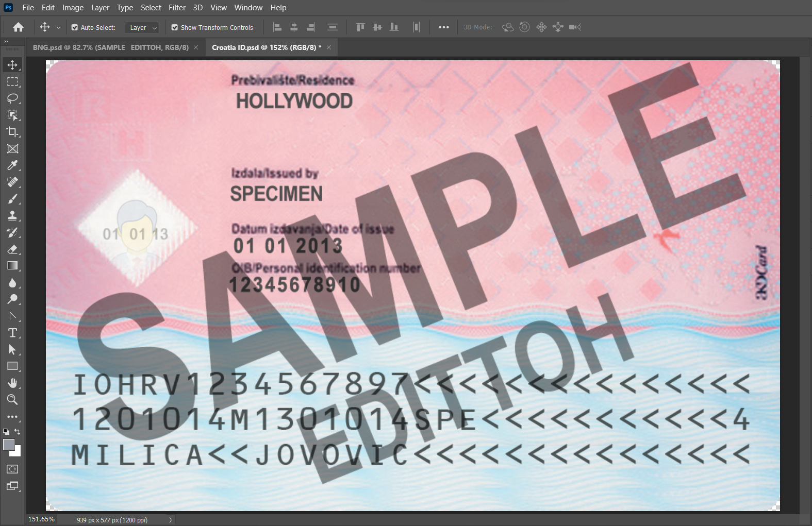Viewport: 812px width, 526px height.
Task: Change the screen mode button
Action: (x=12, y=486)
